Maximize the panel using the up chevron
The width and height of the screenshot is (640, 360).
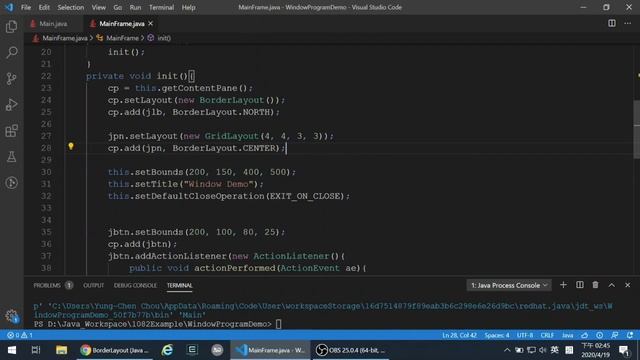[x=611, y=285]
